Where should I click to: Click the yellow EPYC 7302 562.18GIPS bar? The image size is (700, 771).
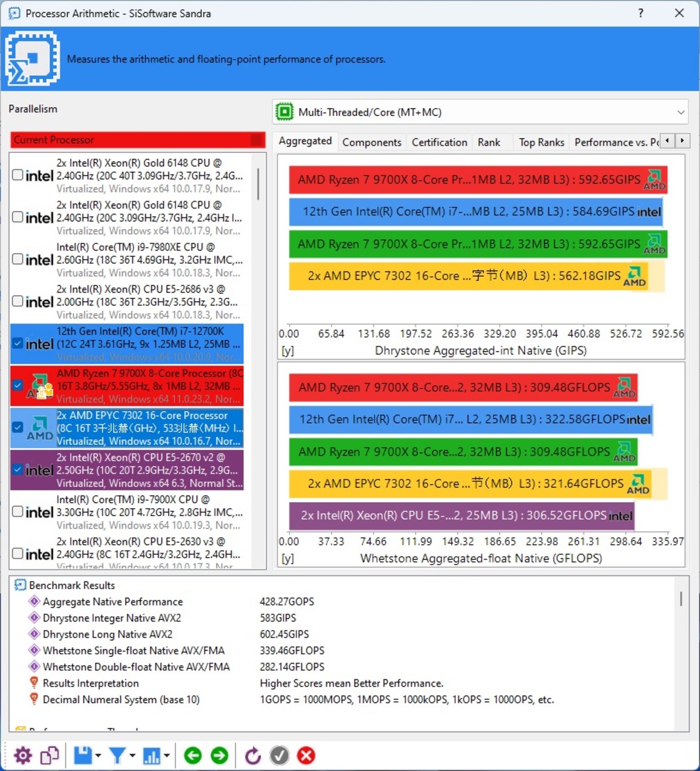click(x=468, y=276)
